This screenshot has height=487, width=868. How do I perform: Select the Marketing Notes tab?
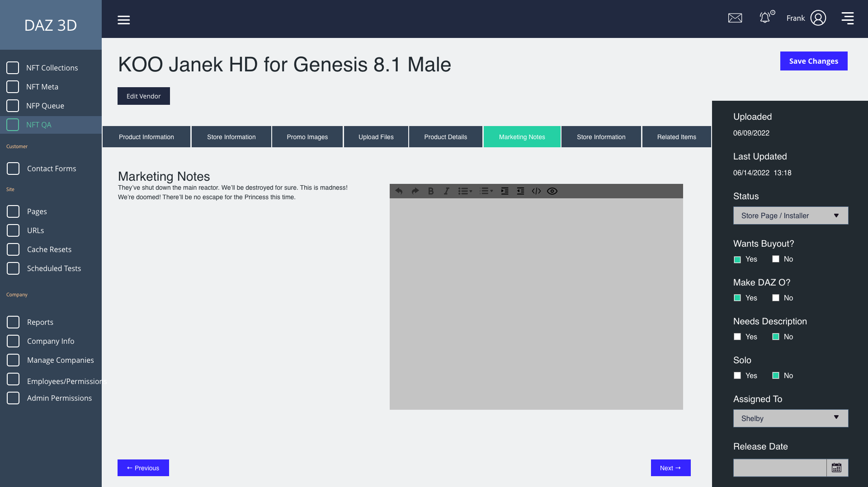pos(522,137)
